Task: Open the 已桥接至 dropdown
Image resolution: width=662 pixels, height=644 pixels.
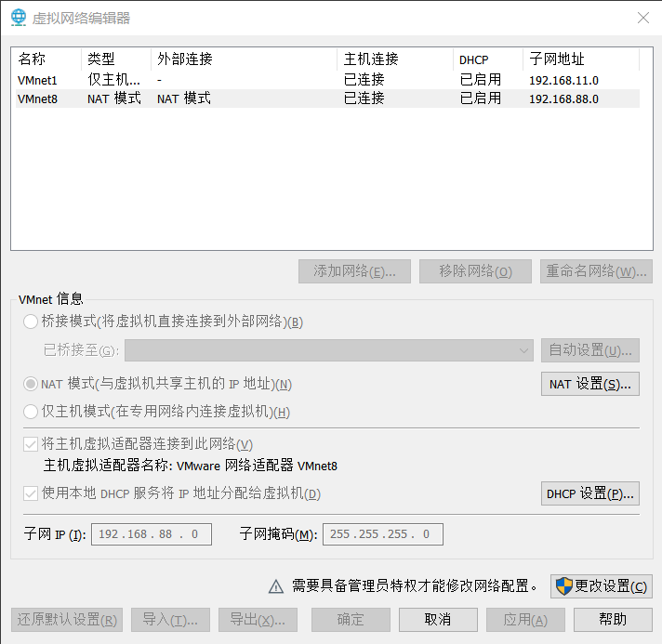Action: click(329, 350)
